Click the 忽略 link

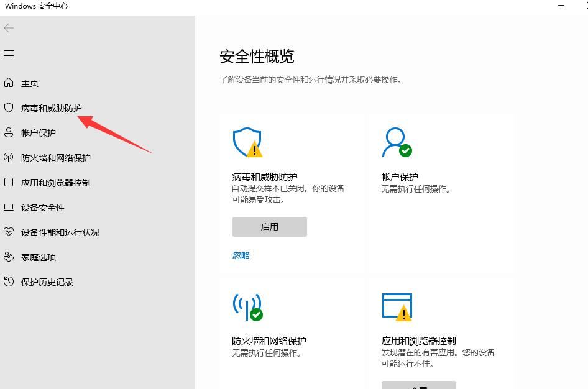coord(241,255)
